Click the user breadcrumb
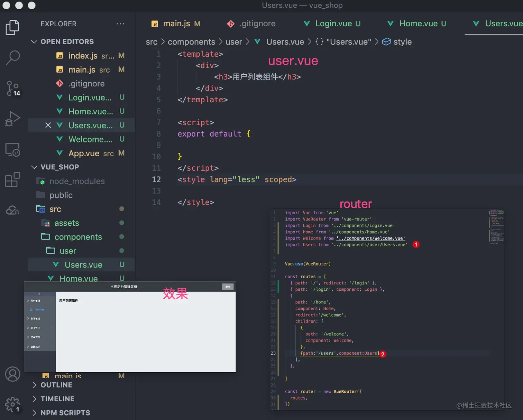Viewport: 523px width, 420px height. 234,42
